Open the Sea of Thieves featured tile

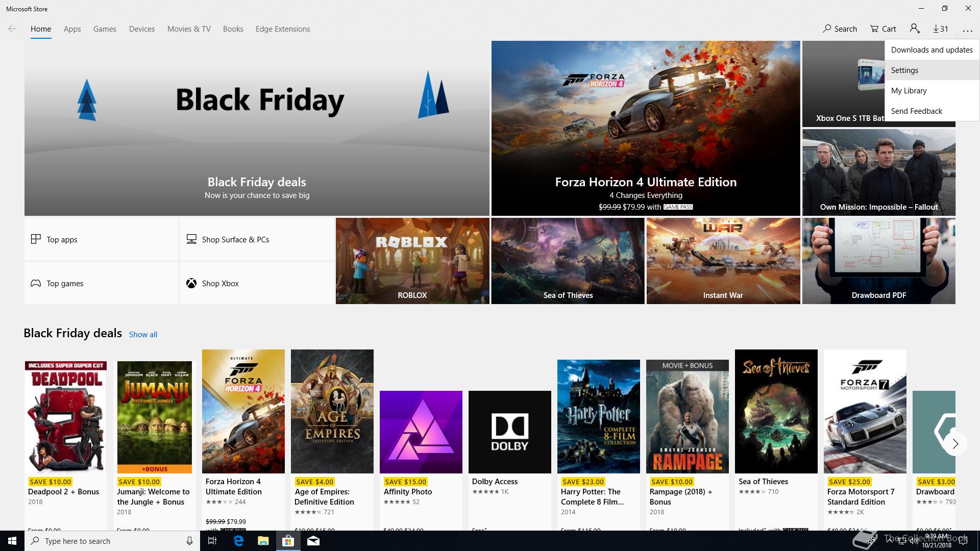pyautogui.click(x=568, y=261)
